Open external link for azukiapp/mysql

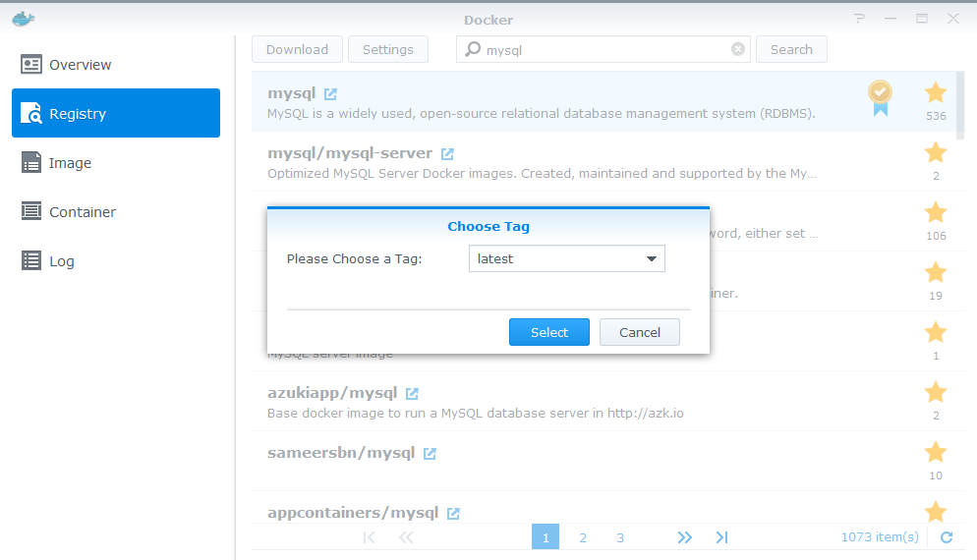tap(412, 394)
